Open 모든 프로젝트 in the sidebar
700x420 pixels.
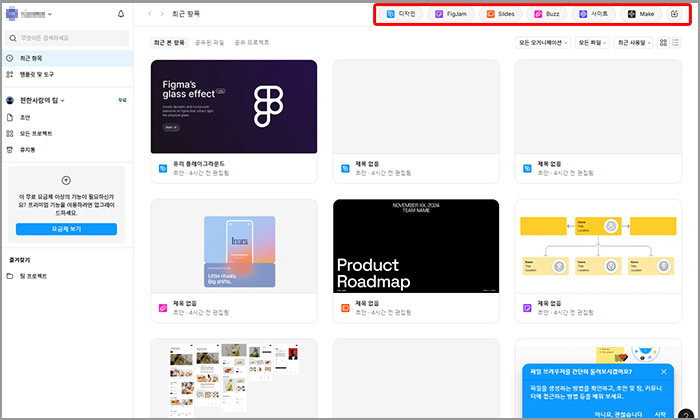pyautogui.click(x=67, y=133)
